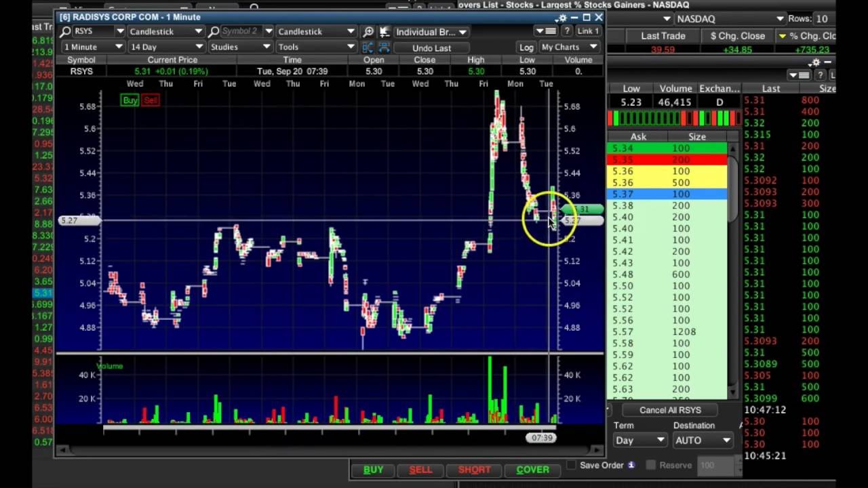The height and width of the screenshot is (488, 868).
Task: Click the red 5.35 ask row
Action: [667, 160]
